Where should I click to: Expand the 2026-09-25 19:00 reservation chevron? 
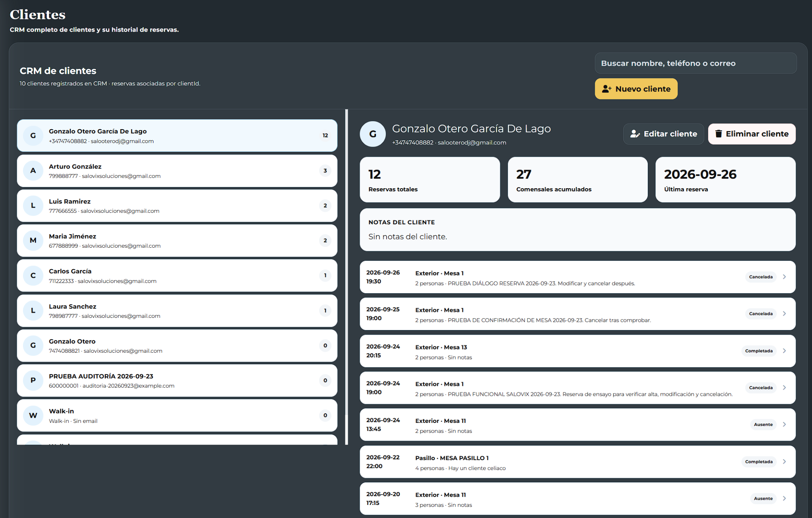[x=784, y=314]
